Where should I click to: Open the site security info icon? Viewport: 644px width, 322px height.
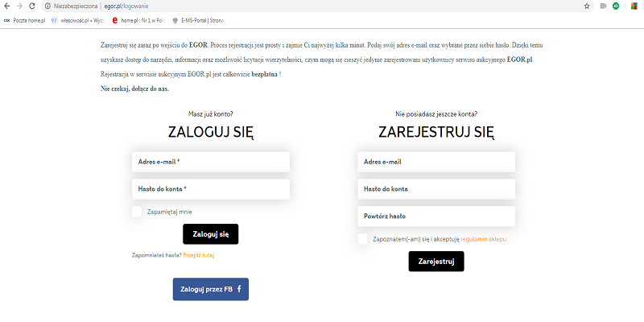[48, 6]
